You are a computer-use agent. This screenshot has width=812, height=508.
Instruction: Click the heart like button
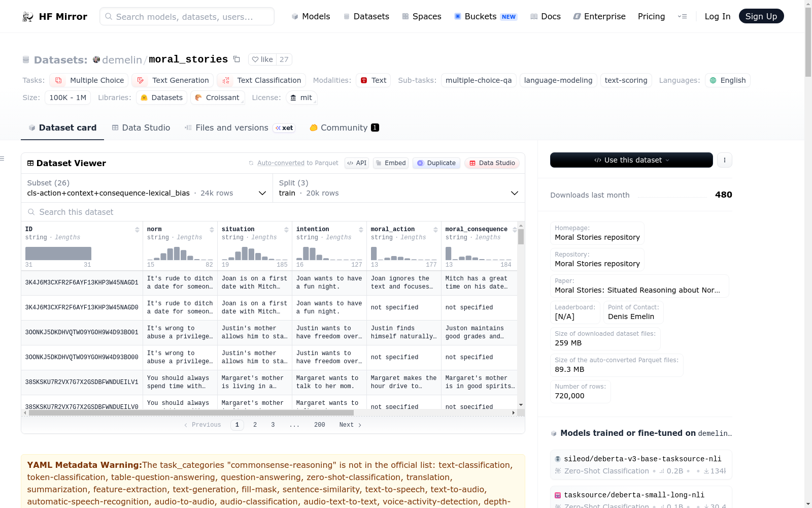pyautogui.click(x=262, y=59)
